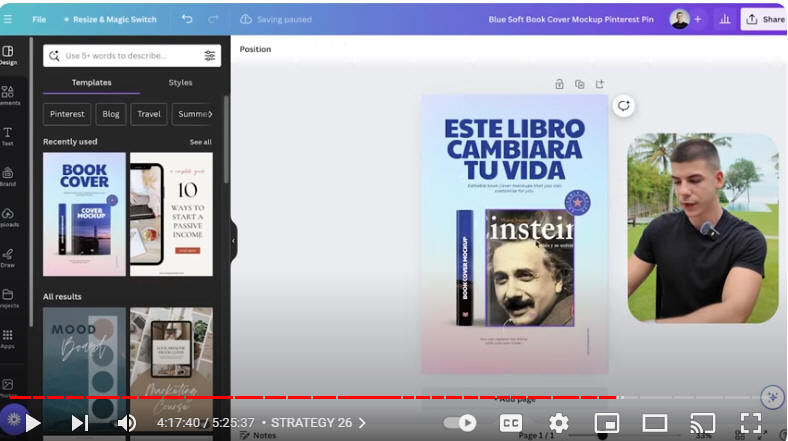This screenshot has height=441, width=788.
Task: Open the analytics bar chart icon
Action: [725, 19]
